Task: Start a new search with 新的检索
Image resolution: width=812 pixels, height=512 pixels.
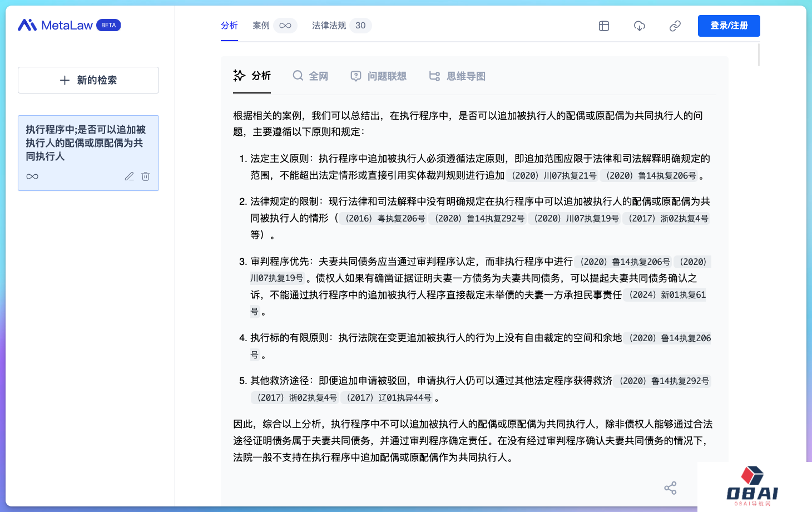Action: point(88,80)
